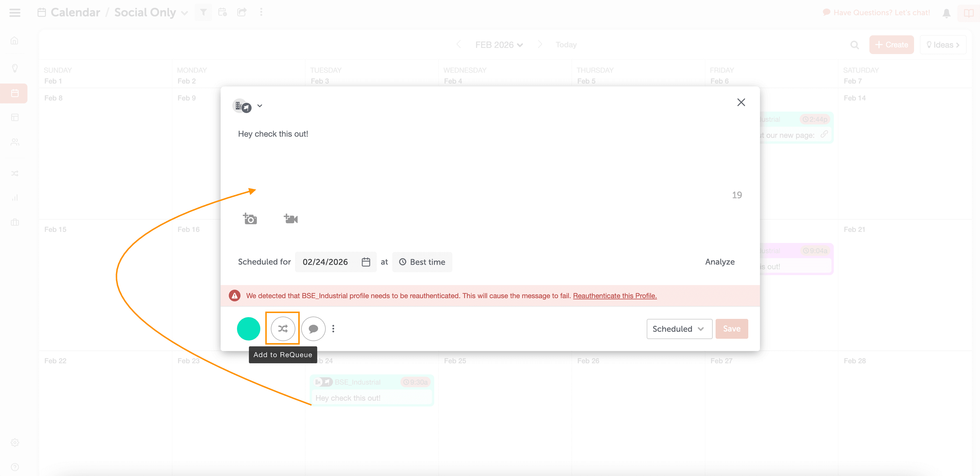Click the filter funnel icon in header
Image resolution: width=980 pixels, height=476 pixels.
203,12
